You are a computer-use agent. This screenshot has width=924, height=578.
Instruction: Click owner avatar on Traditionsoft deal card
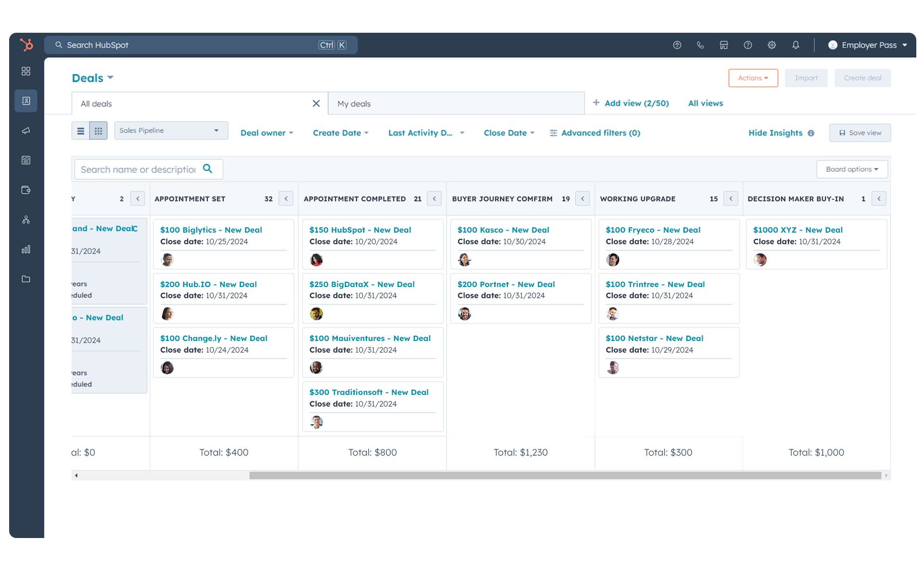point(316,422)
